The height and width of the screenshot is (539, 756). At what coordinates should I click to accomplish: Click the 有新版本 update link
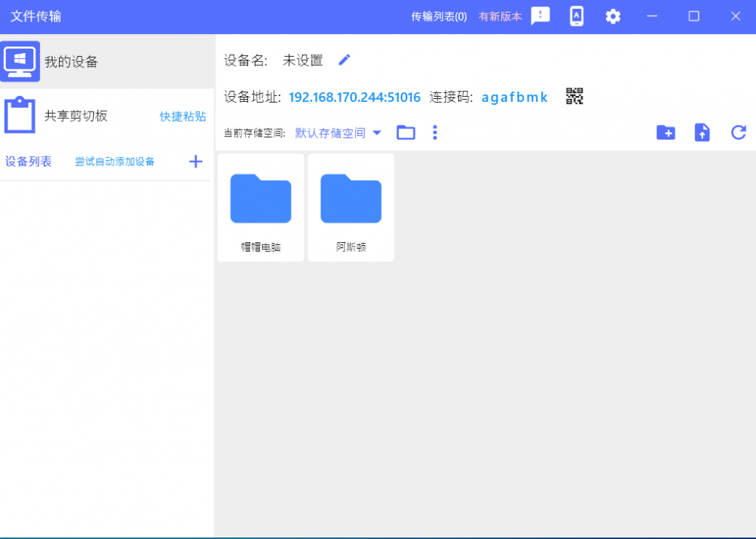point(500,16)
